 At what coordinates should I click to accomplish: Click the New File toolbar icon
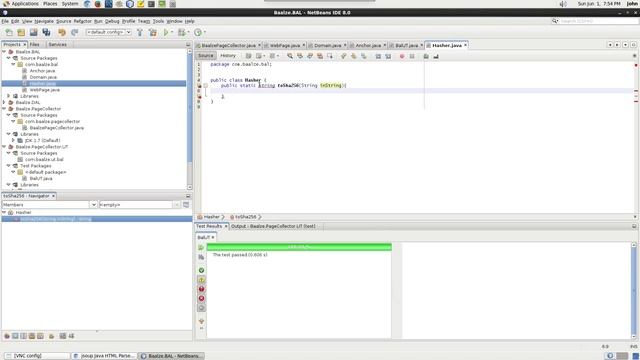coord(9,32)
